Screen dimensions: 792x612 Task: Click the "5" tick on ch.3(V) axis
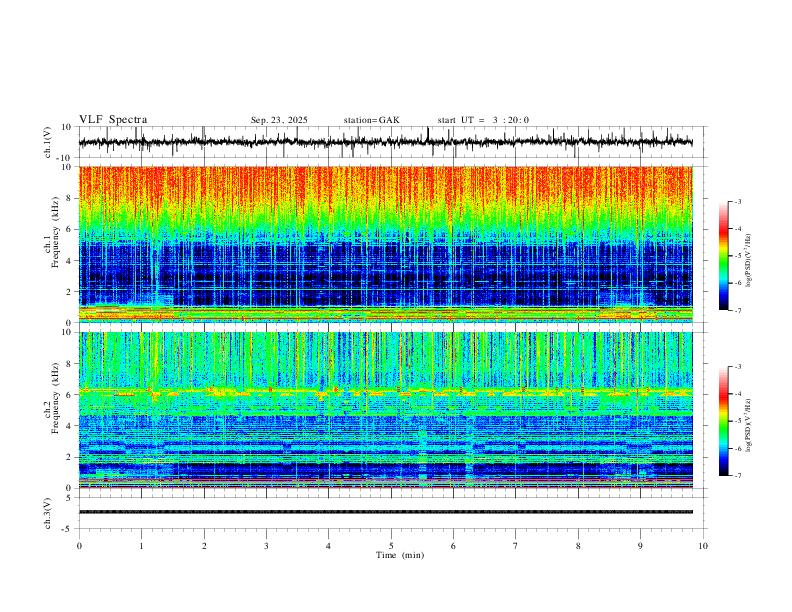tap(70, 498)
